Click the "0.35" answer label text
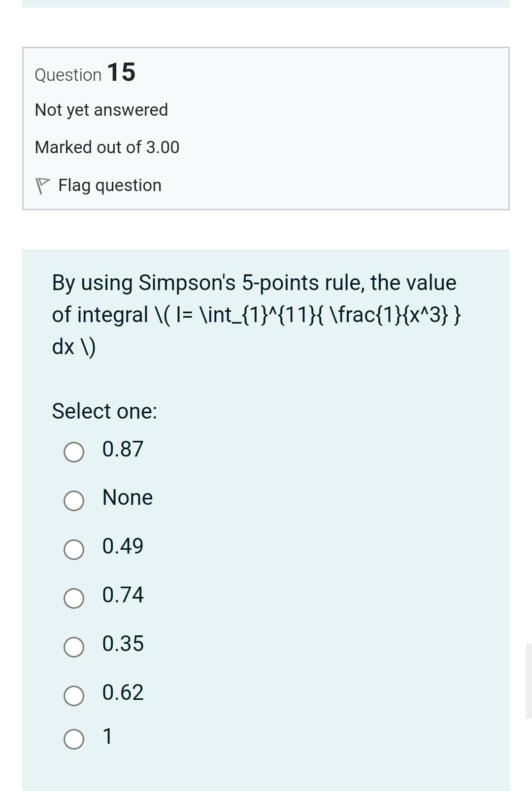The width and height of the screenshot is (532, 791). coord(123,644)
